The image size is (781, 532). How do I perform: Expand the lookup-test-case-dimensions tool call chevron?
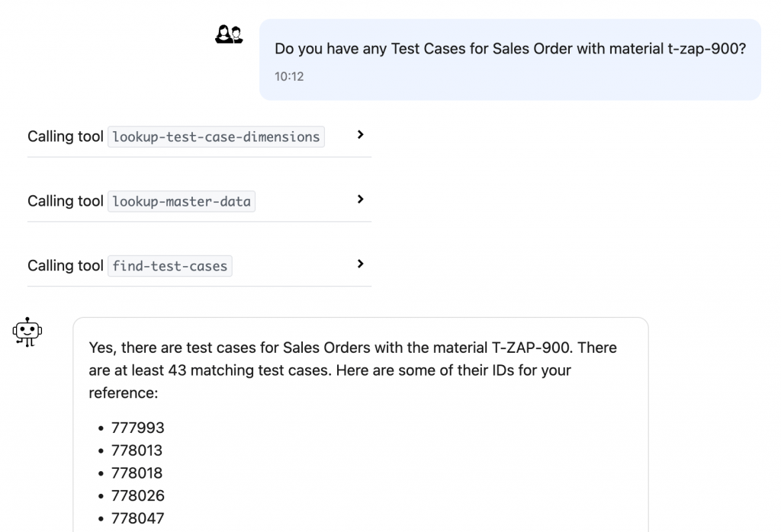(361, 135)
